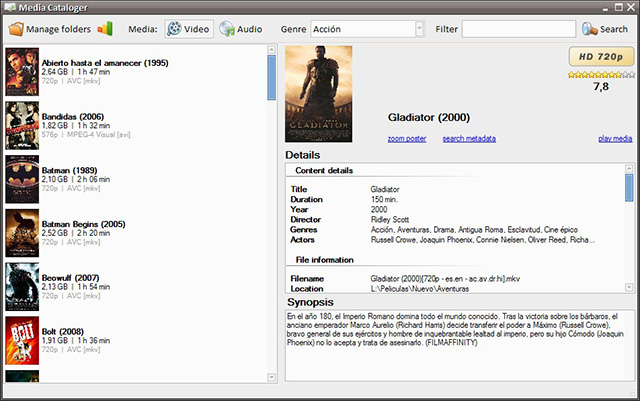Switch media type to Video
The image size is (640, 401).
pos(189,29)
